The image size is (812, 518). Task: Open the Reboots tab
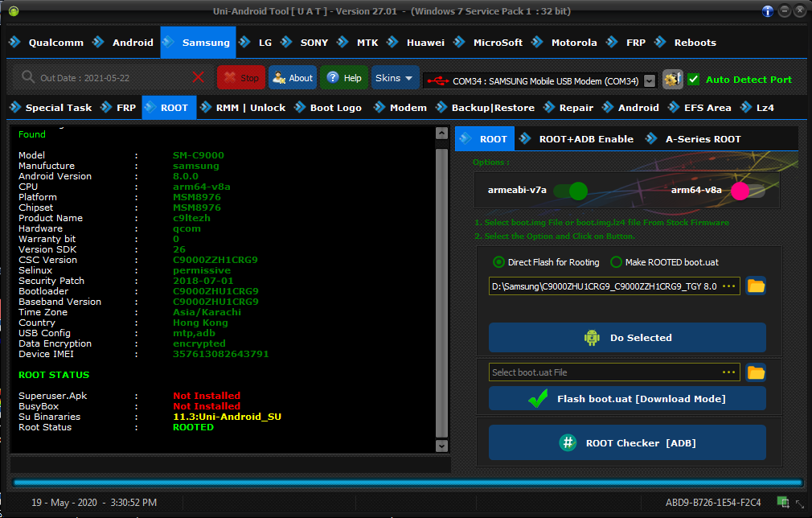tap(686, 43)
